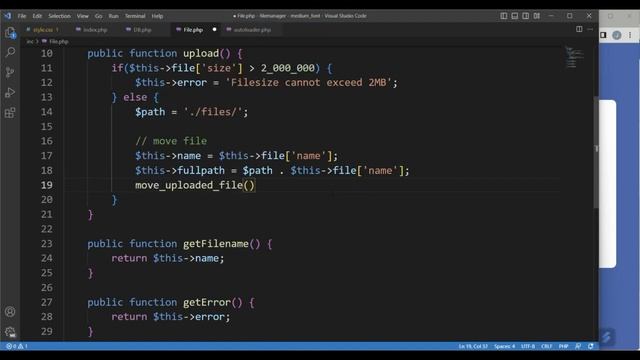The image size is (640, 360).
Task: Click '// move file' comment
Action: point(171,141)
